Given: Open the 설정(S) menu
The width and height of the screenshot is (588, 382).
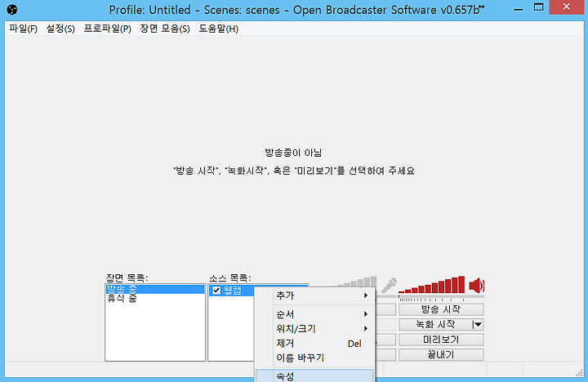Looking at the screenshot, I should tap(60, 29).
